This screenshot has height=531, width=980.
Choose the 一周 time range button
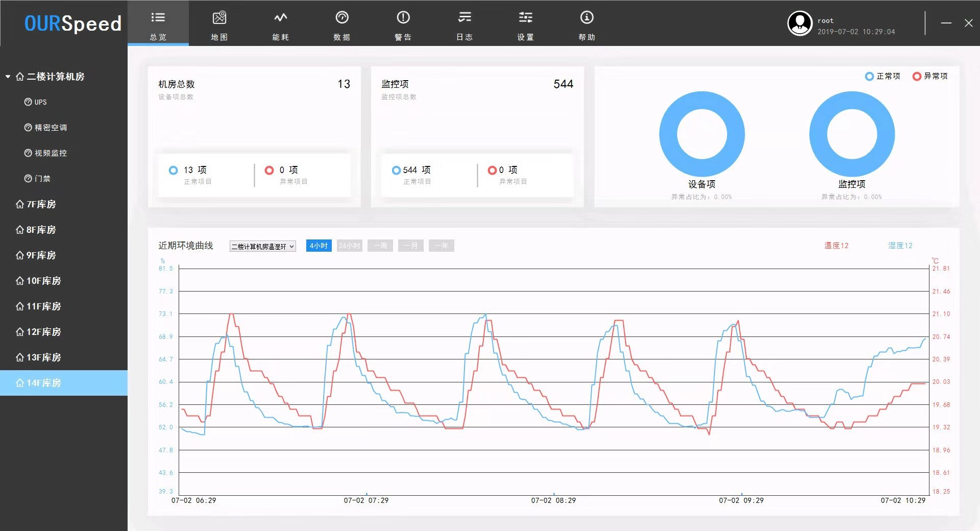380,246
